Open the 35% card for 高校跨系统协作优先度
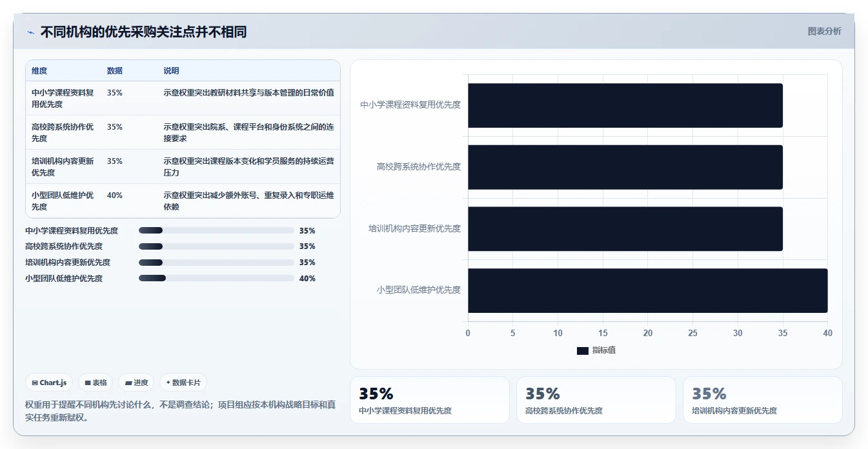868x449 pixels. [x=596, y=400]
